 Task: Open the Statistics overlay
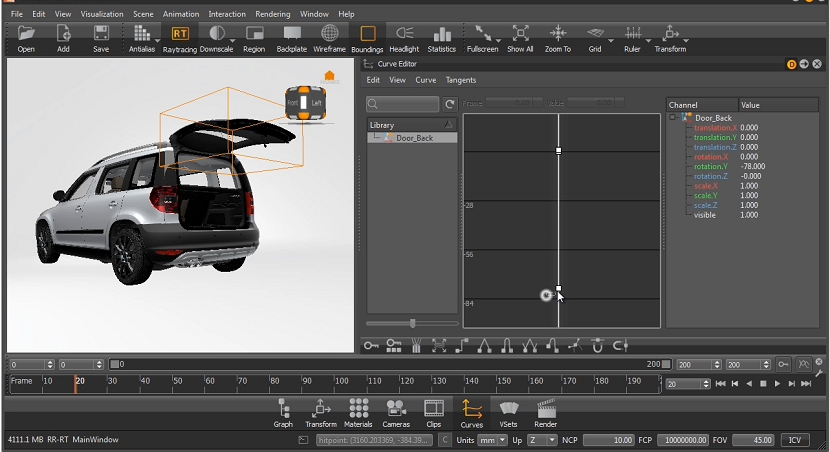coord(441,35)
